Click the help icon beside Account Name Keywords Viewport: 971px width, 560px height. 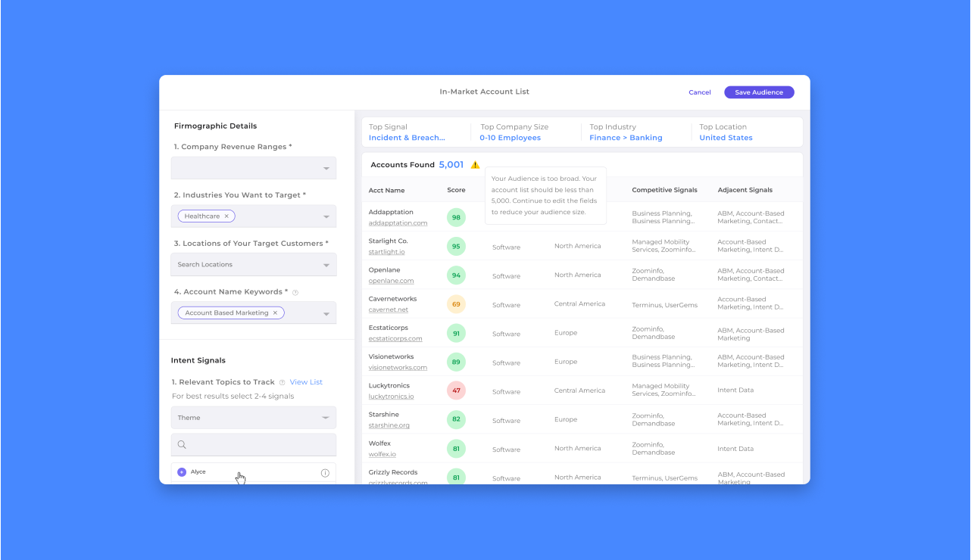[295, 292]
